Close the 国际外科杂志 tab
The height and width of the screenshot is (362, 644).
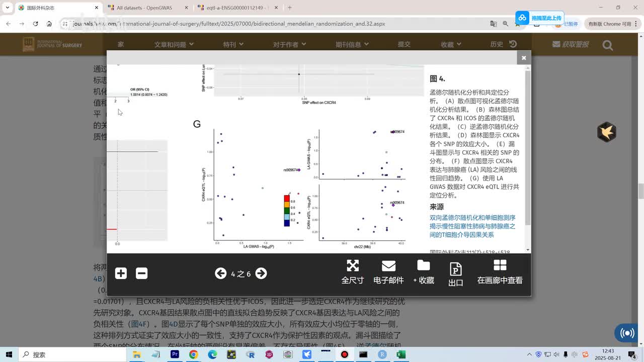pyautogui.click(x=96, y=8)
